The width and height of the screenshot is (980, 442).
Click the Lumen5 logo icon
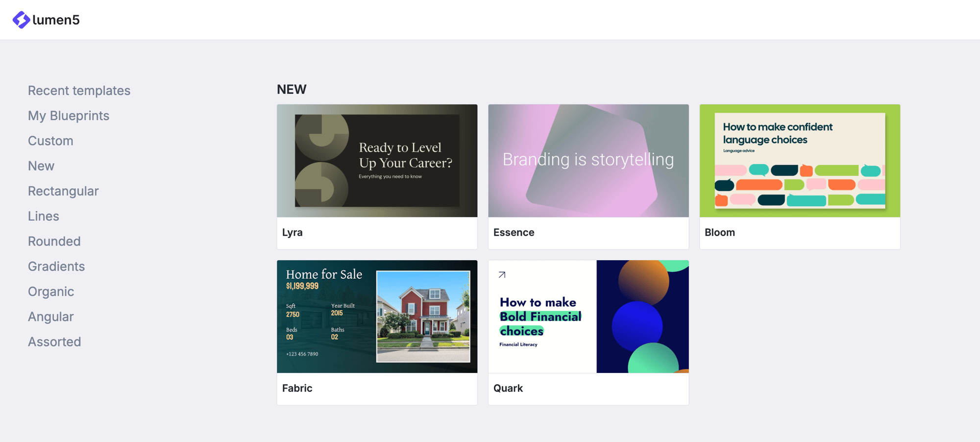(21, 20)
